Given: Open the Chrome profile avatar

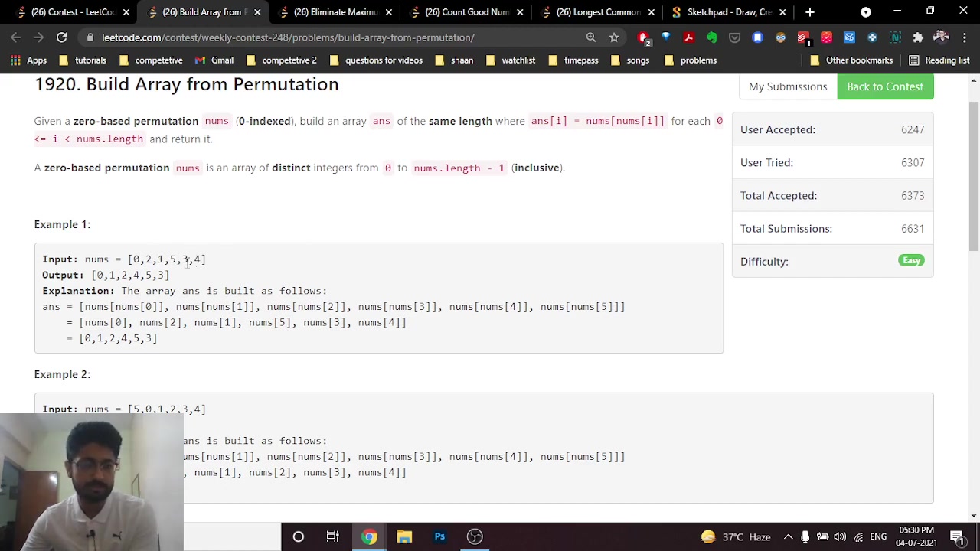Looking at the screenshot, I should (941, 37).
